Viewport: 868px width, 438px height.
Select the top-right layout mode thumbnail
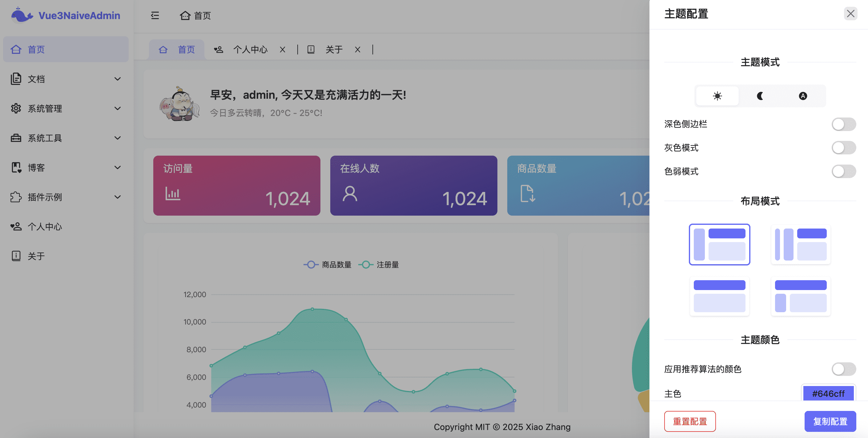801,245
